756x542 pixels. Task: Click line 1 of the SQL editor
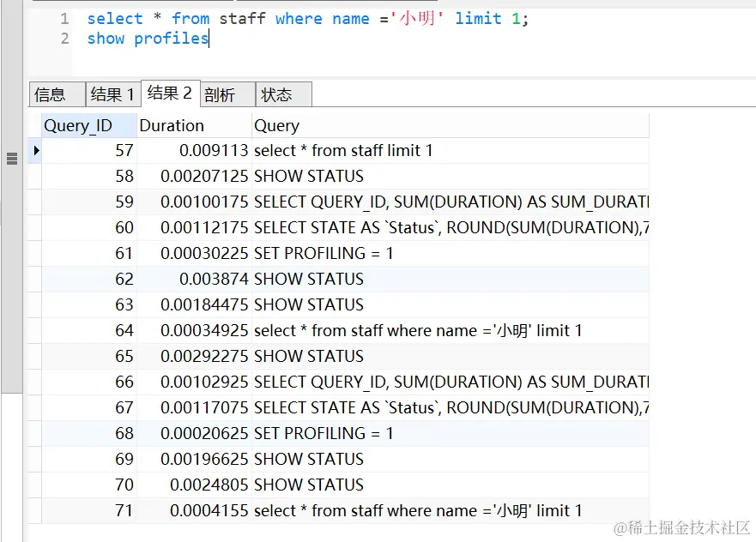309,19
